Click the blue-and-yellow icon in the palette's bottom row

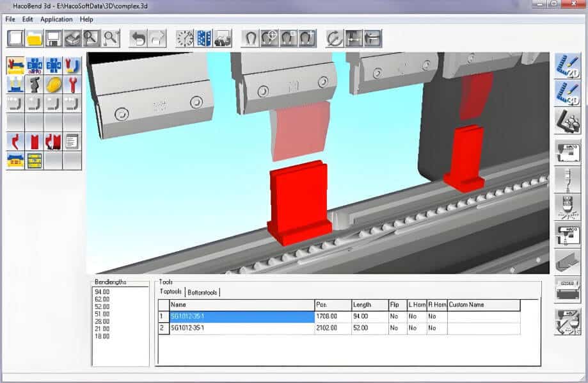coord(15,161)
